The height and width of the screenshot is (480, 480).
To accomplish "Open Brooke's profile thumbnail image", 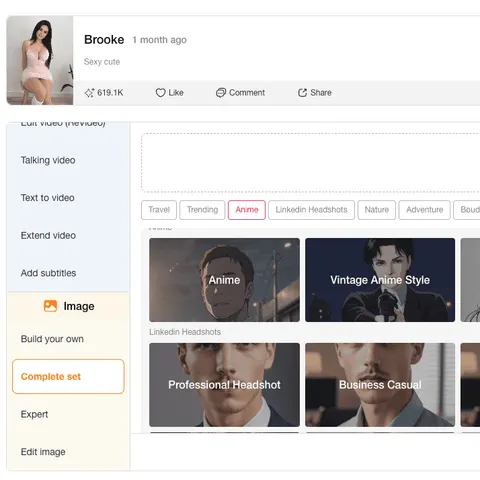I will click(x=40, y=60).
